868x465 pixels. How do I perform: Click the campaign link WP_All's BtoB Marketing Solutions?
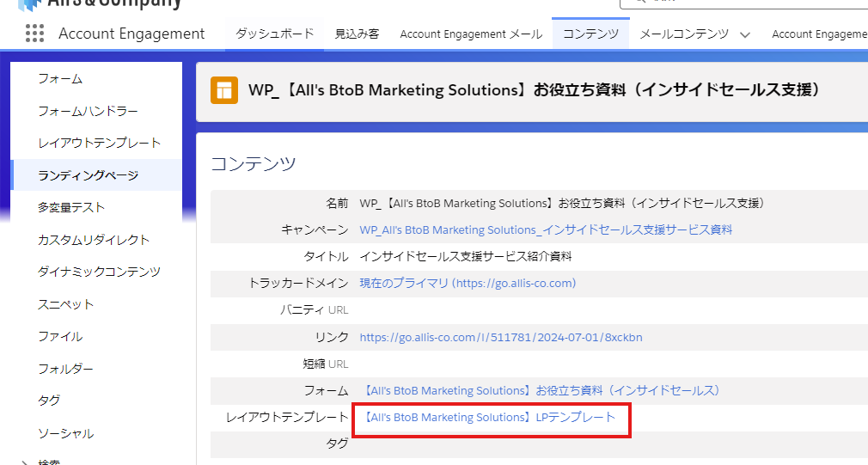click(546, 229)
